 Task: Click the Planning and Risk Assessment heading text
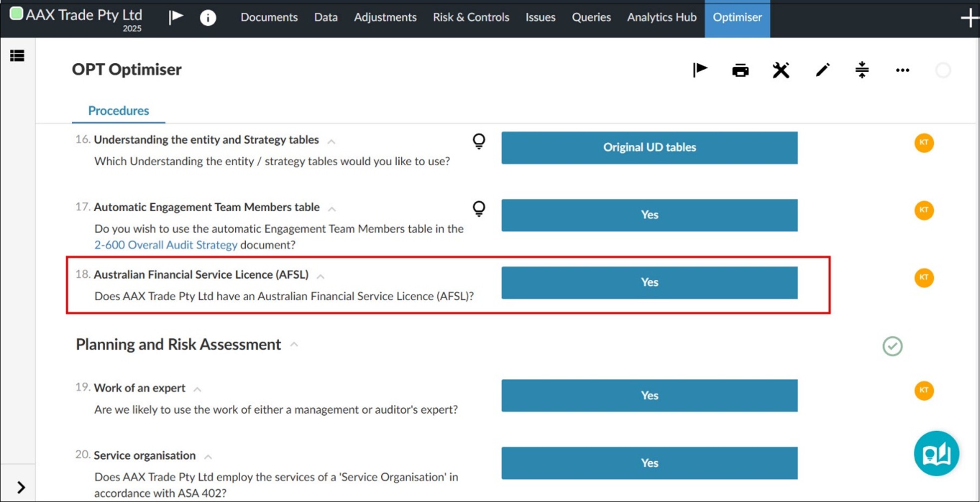point(178,345)
